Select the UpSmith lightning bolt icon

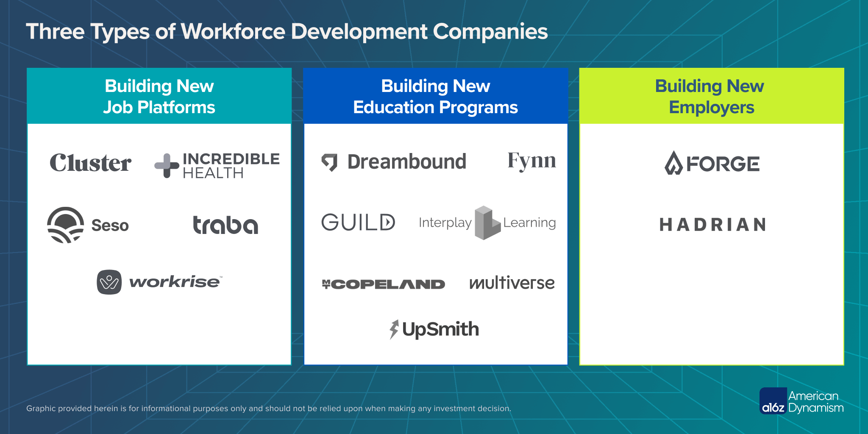click(x=393, y=328)
